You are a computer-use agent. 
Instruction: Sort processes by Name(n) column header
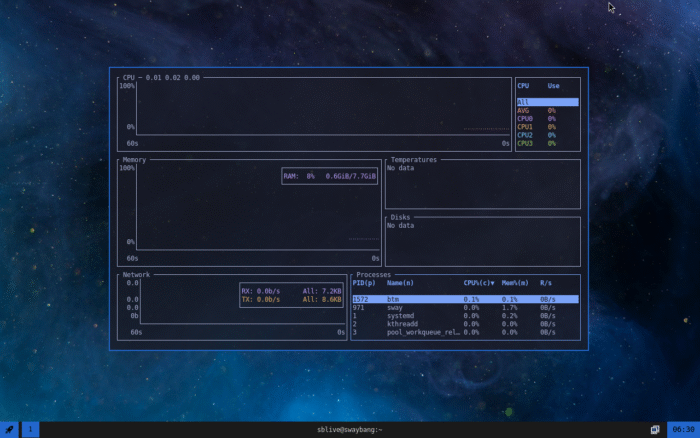pyautogui.click(x=402, y=283)
